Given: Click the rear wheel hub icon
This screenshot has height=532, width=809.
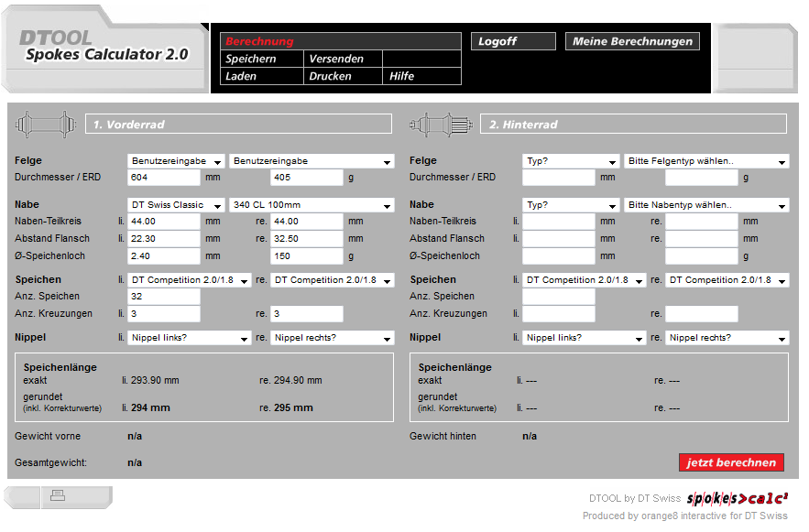Looking at the screenshot, I should pos(440,123).
